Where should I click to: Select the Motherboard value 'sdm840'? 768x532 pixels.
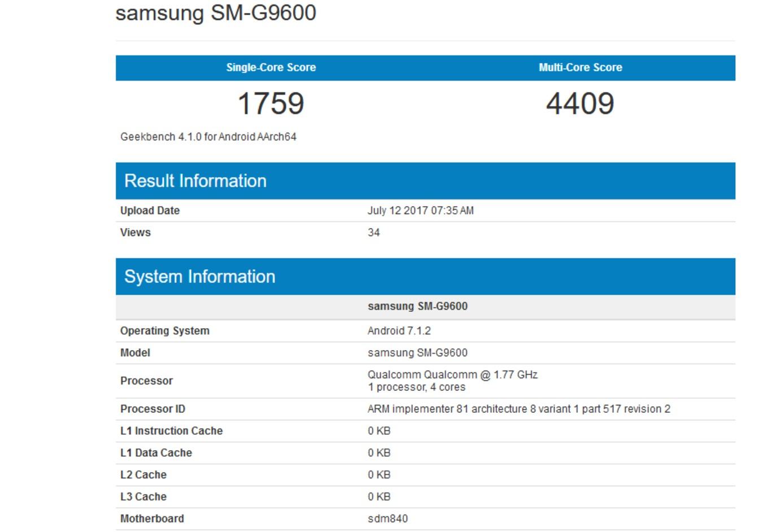click(x=388, y=519)
